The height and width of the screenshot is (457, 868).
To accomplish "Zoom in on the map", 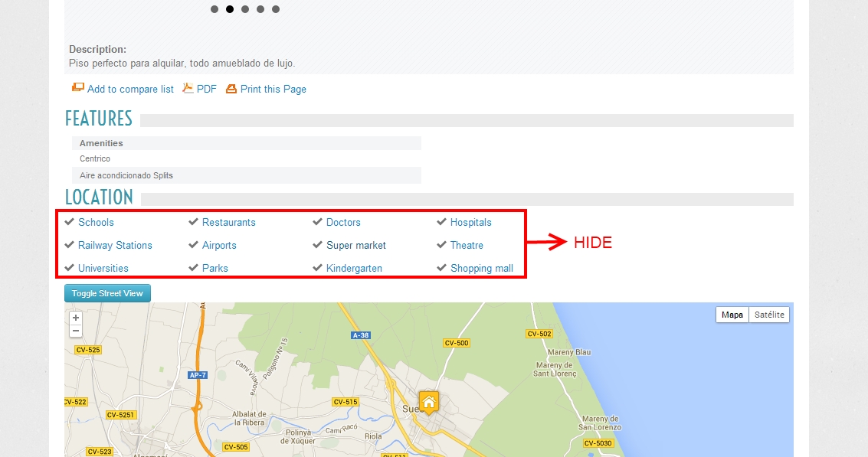I will click(x=76, y=318).
